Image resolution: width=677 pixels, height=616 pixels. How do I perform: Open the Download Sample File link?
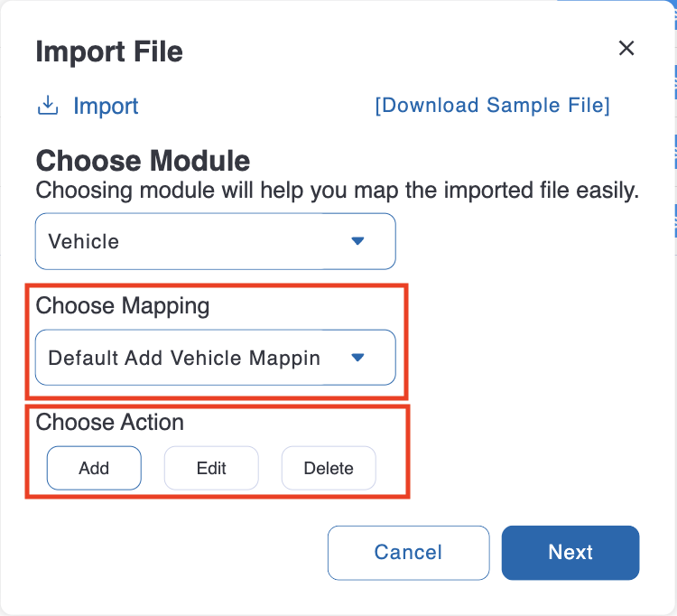pos(492,106)
